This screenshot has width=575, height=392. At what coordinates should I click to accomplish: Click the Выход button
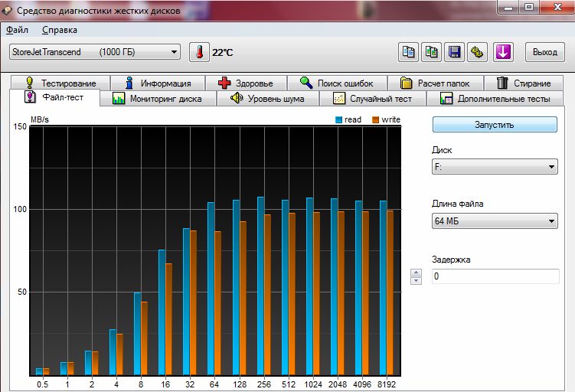[x=544, y=52]
